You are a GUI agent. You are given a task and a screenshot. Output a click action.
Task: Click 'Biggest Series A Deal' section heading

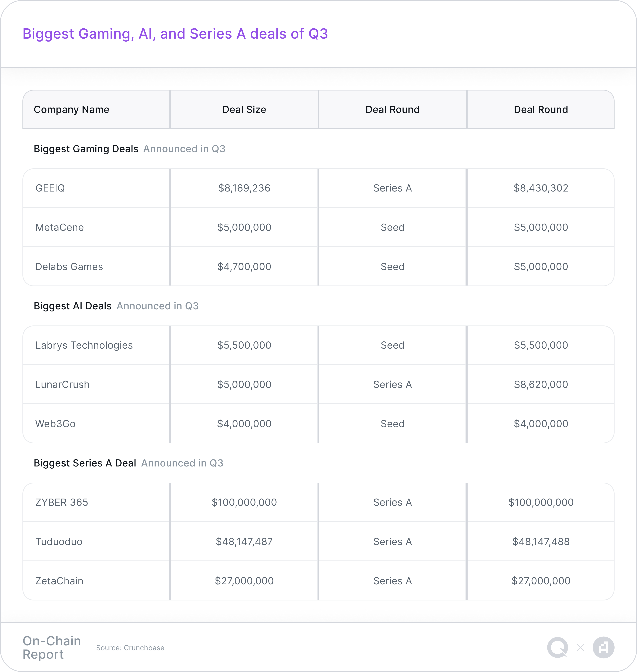point(85,463)
